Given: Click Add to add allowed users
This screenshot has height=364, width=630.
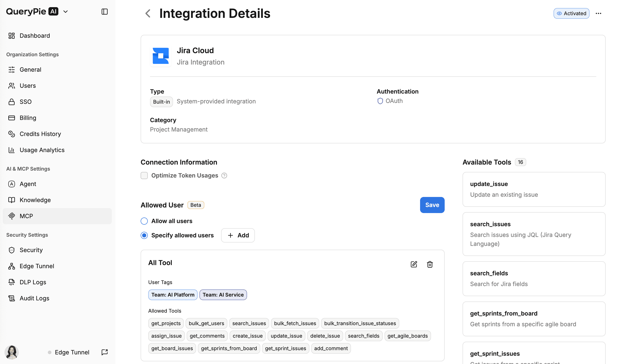Looking at the screenshot, I should click(x=238, y=235).
